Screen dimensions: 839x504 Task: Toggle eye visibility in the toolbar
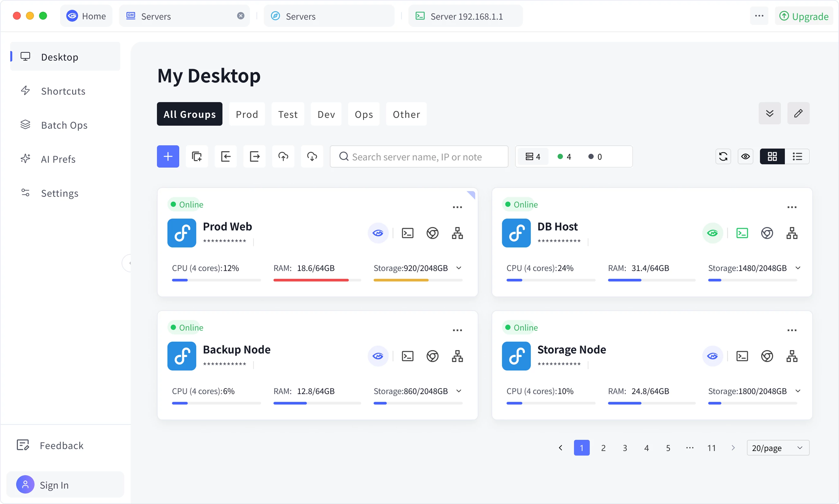pos(745,157)
